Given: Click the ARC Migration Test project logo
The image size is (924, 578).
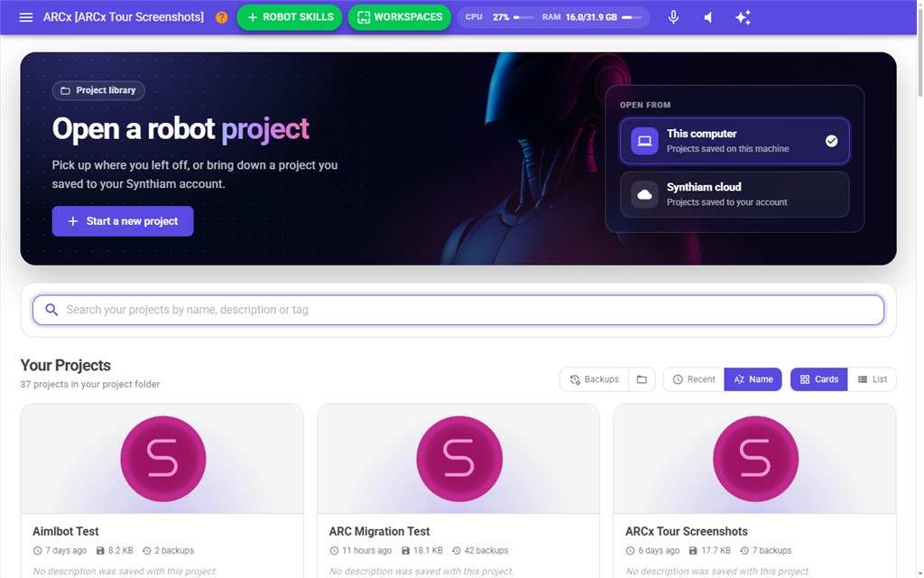Looking at the screenshot, I should [x=459, y=459].
